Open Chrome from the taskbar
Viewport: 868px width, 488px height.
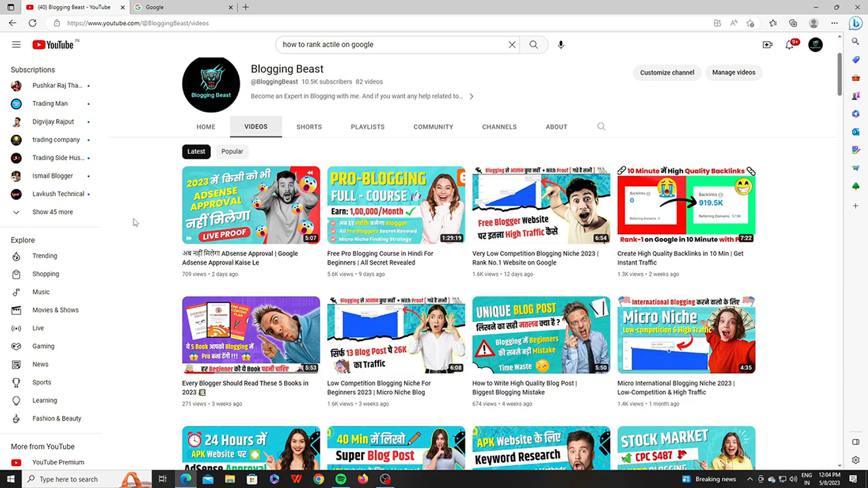click(319, 479)
